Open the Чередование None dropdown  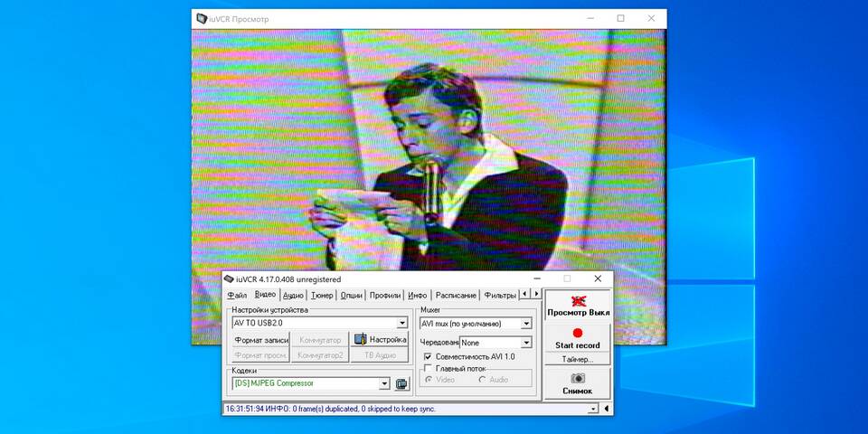click(526, 343)
